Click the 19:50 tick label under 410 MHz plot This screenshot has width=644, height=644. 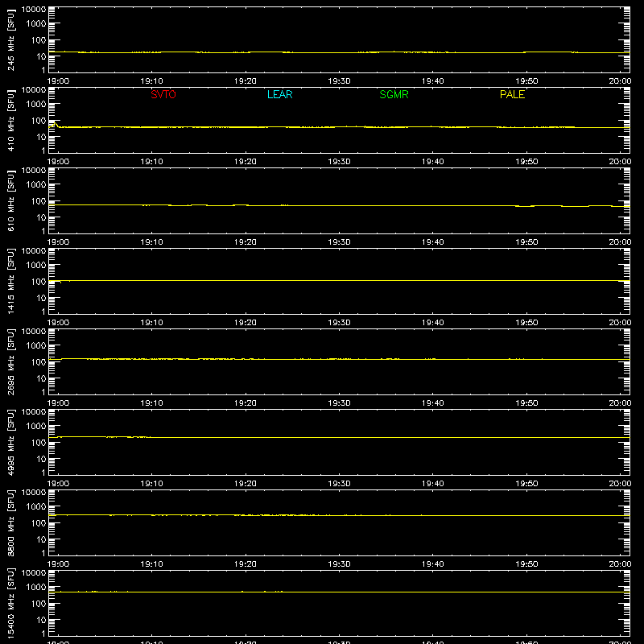(526, 162)
